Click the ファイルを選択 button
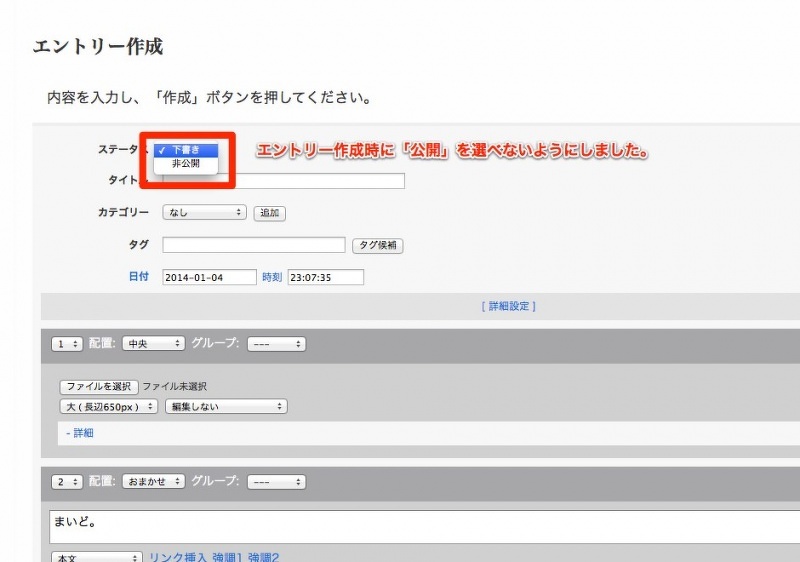 pos(99,387)
